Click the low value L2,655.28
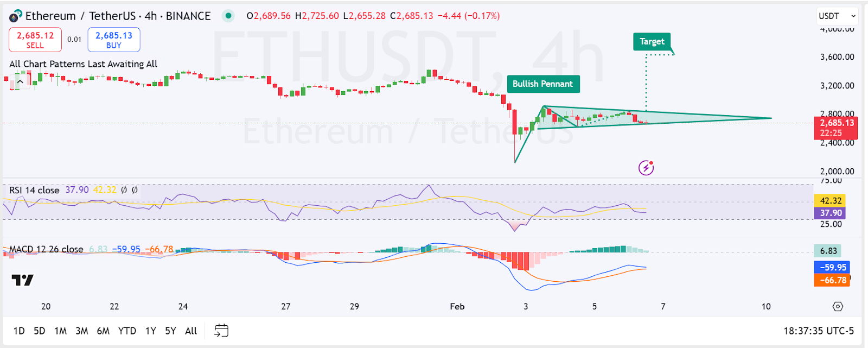The image size is (868, 348). click(x=365, y=16)
